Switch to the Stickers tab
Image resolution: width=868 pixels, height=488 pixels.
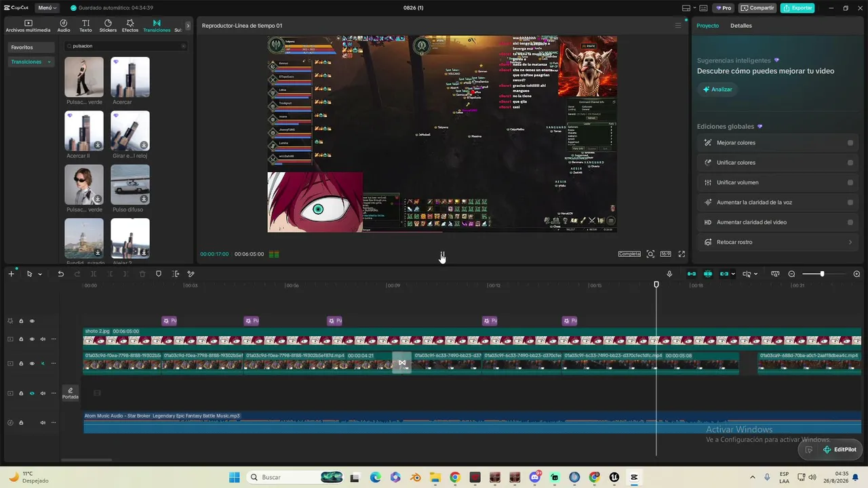(x=108, y=26)
